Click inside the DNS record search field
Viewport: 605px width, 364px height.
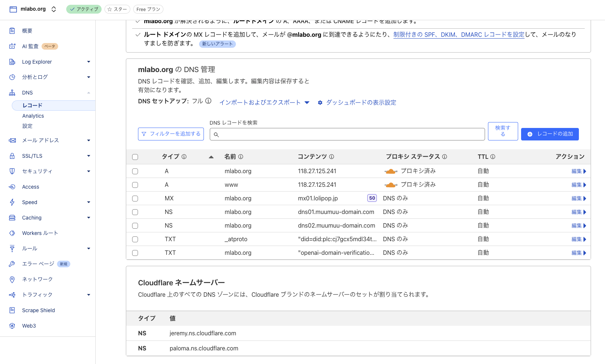point(346,134)
